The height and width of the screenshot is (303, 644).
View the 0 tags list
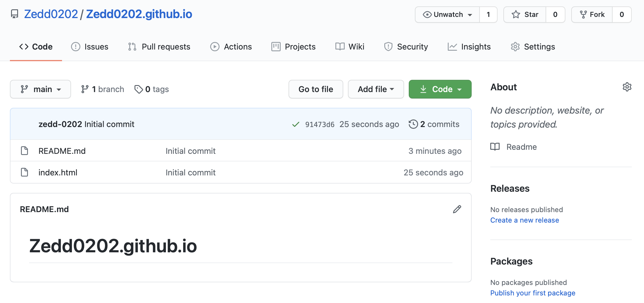pos(152,89)
